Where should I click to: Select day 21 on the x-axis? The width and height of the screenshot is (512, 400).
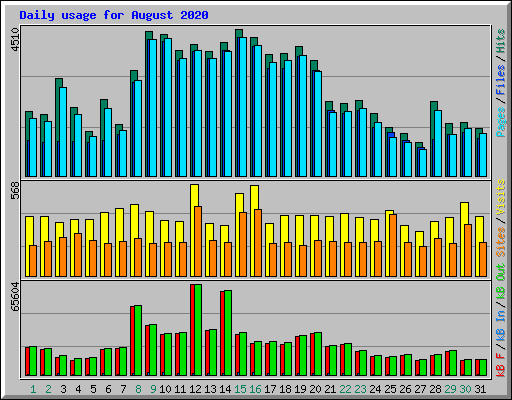(x=330, y=389)
